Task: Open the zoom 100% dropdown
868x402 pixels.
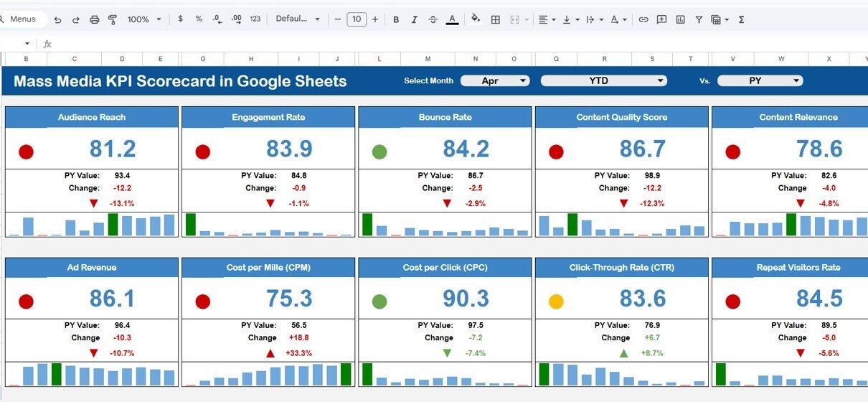Action: pos(144,19)
